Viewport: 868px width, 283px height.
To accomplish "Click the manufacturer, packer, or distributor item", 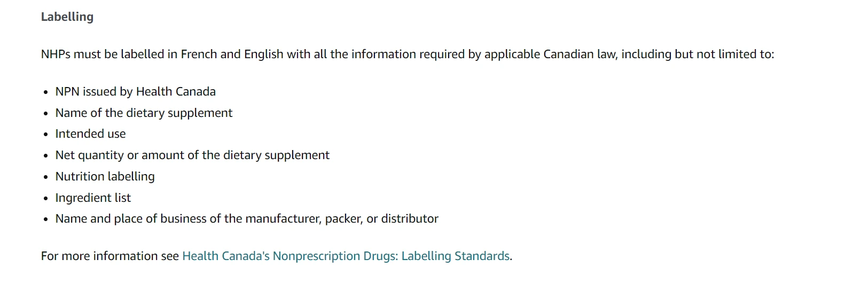I will tap(247, 219).
